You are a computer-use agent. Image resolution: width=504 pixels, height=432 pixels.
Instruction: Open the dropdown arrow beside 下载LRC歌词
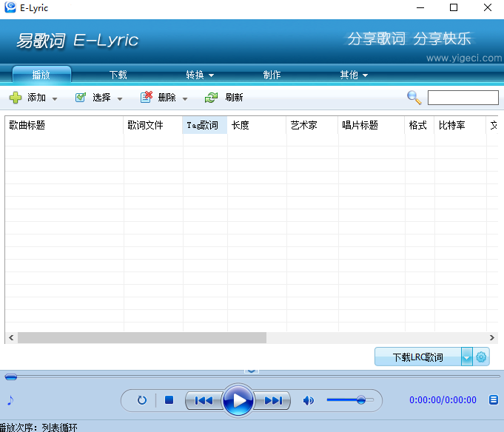pos(466,357)
